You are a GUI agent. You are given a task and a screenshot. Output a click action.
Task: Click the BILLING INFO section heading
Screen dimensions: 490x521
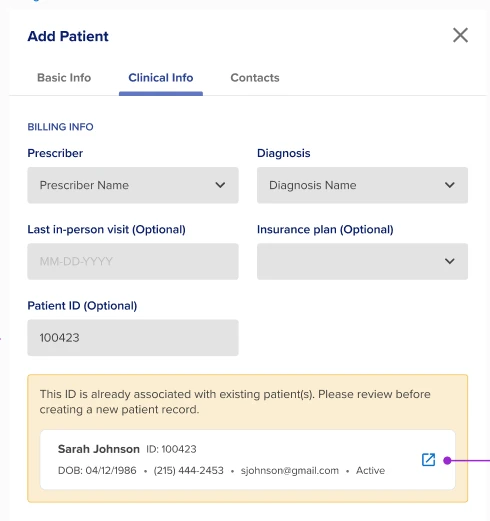coord(60,127)
